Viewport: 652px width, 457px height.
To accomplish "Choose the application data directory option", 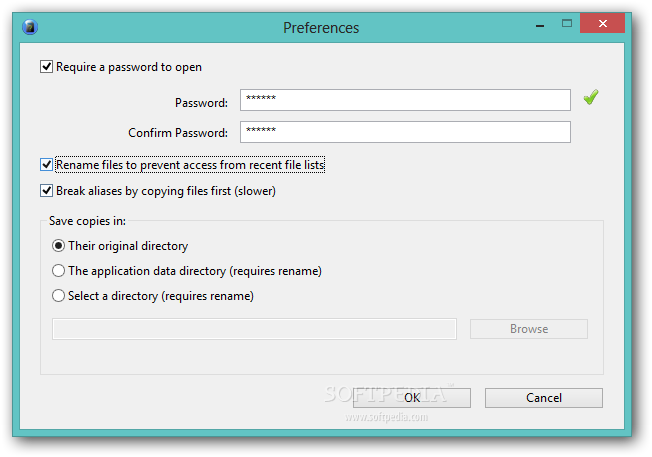I will pos(59,271).
